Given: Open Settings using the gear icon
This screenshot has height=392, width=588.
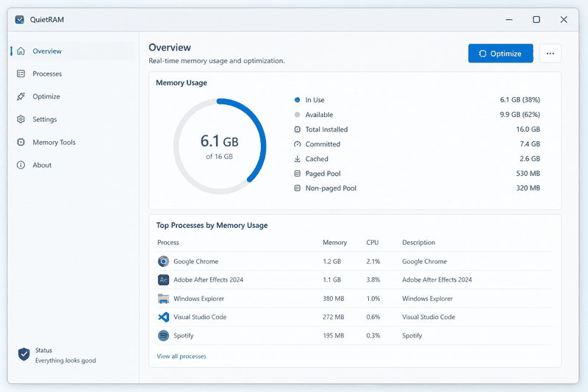Looking at the screenshot, I should pyautogui.click(x=21, y=119).
